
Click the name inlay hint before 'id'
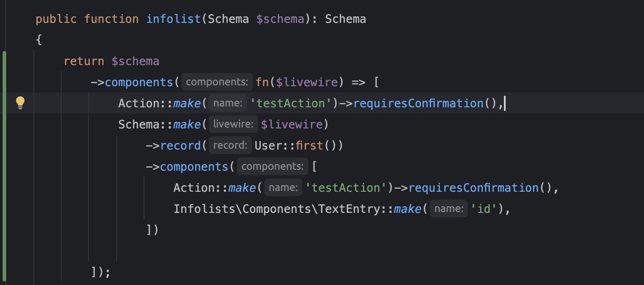[448, 209]
